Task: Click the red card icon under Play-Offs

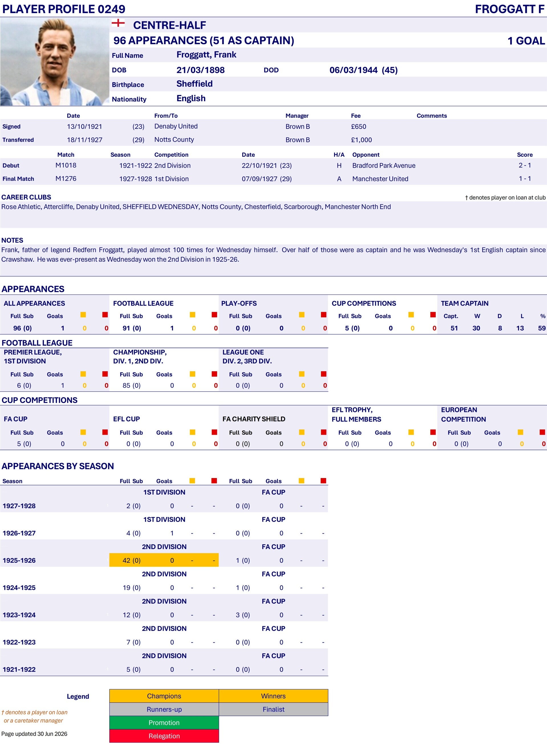Action: pos(324,315)
